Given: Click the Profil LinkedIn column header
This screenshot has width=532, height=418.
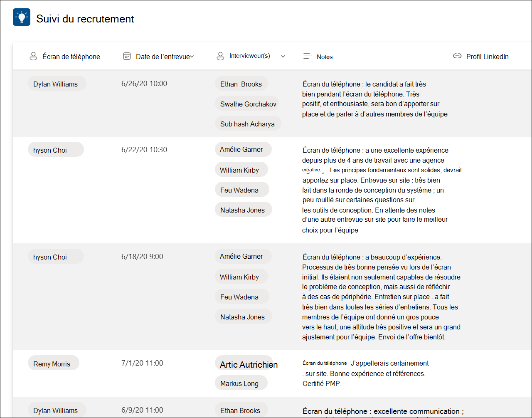Looking at the screenshot, I should [x=488, y=57].
